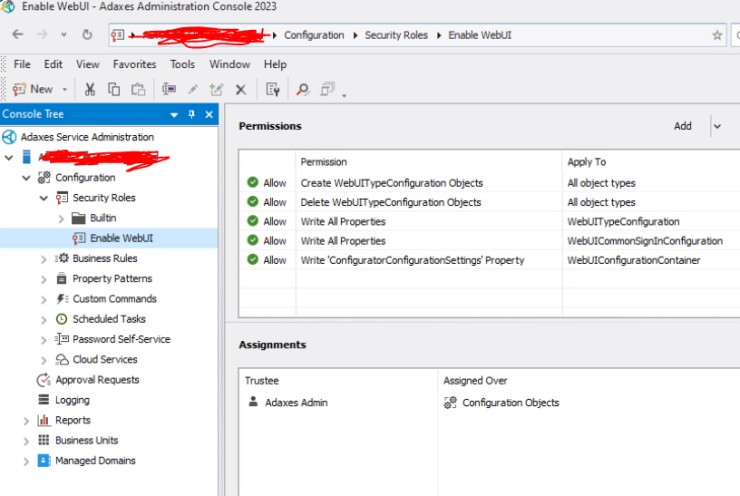Collapse the redacted service node
Viewport: 740px width, 496px height.
8,158
